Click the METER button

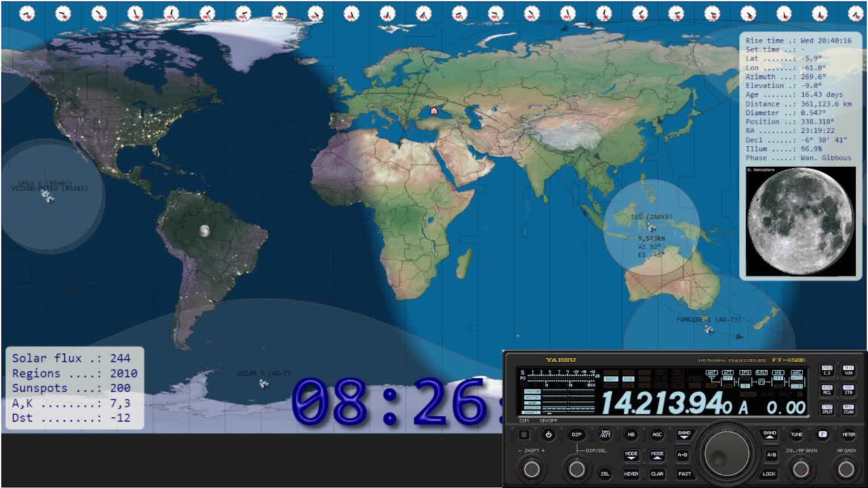[848, 434]
